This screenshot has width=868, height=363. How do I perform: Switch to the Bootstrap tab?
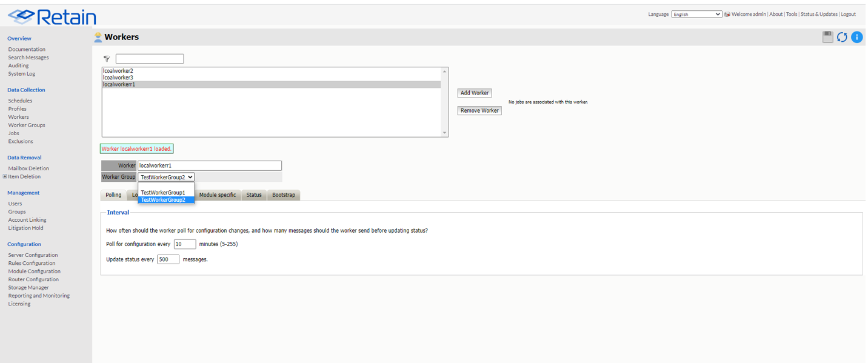point(284,195)
